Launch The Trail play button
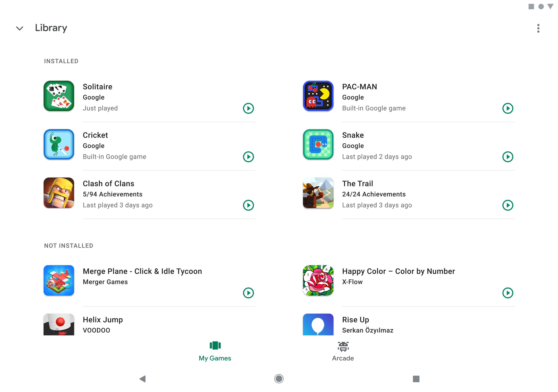Image resolution: width=558 pixels, height=392 pixels. tap(508, 205)
